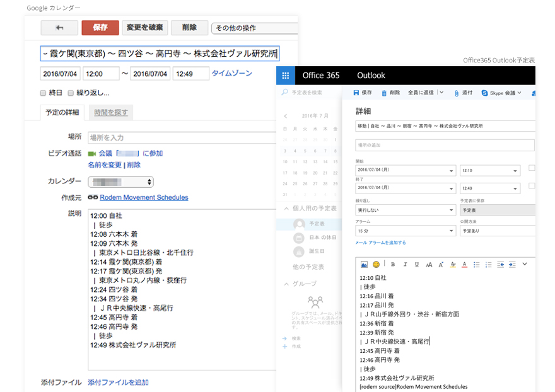The height and width of the screenshot is (392, 555).
Task: Toggle bold formatting in Outlook editor
Action: click(x=393, y=264)
